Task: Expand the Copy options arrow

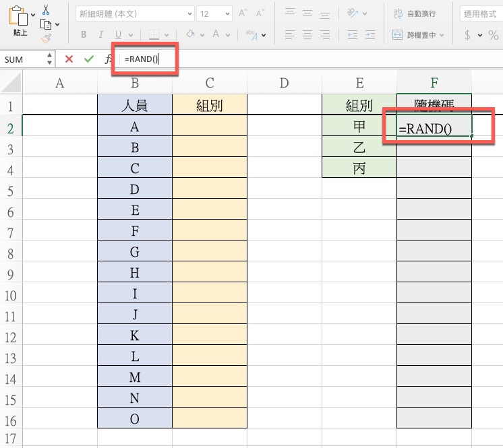Action: (57, 24)
